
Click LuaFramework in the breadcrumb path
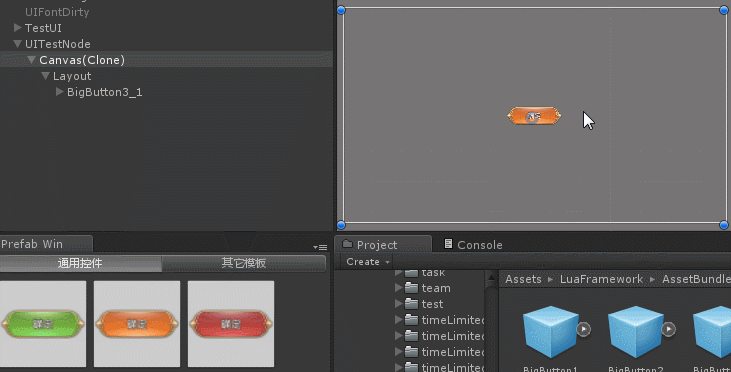click(601, 279)
